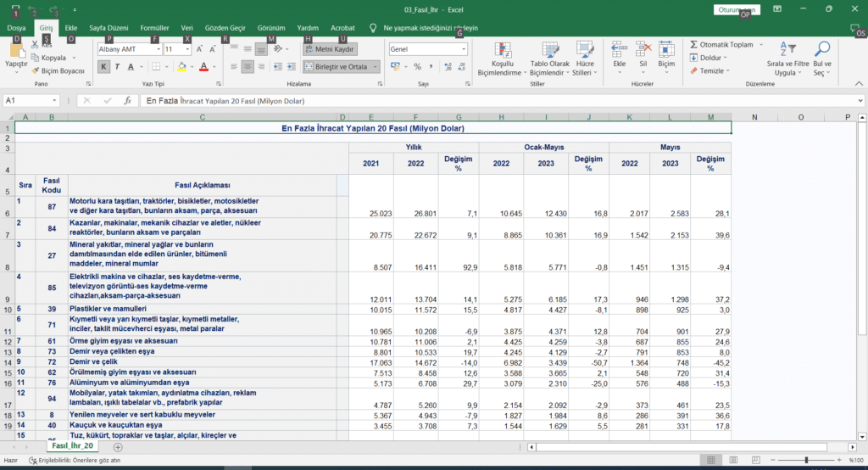Apply the red font color A
868x470 pixels.
click(203, 67)
